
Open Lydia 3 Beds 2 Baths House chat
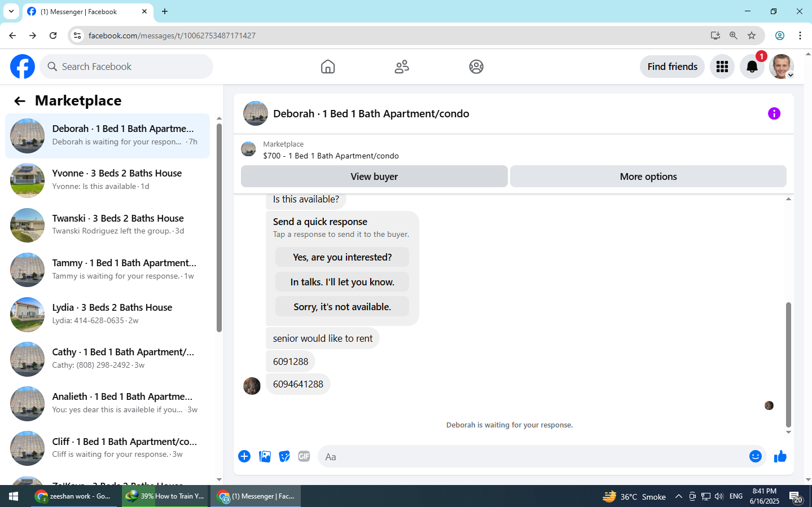point(107,314)
